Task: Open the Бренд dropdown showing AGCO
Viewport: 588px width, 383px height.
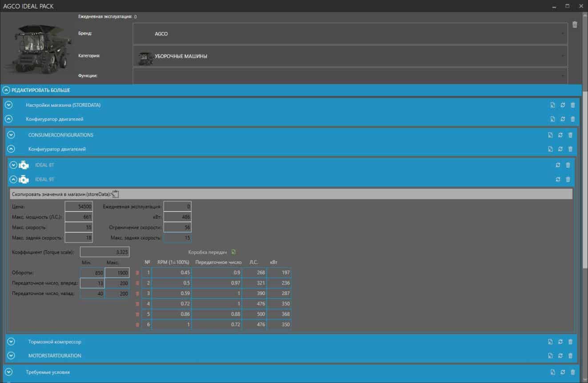Action: coord(350,34)
